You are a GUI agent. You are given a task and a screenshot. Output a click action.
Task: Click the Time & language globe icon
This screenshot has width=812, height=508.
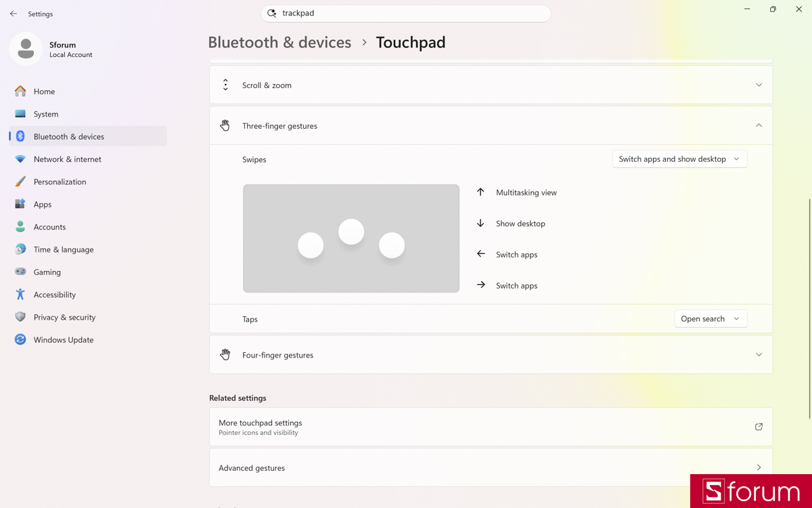[x=20, y=249]
